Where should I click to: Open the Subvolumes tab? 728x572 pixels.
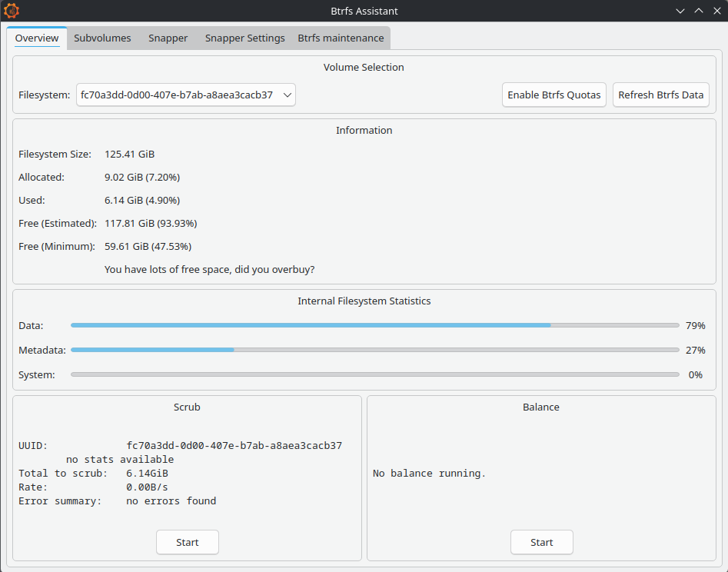(102, 38)
